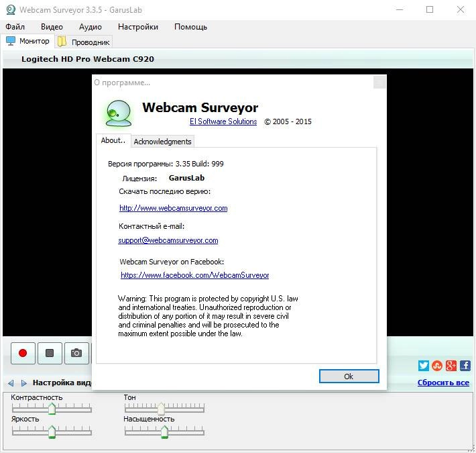Switch to the Проводник tab
This screenshot has height=453, width=476.
click(x=84, y=42)
